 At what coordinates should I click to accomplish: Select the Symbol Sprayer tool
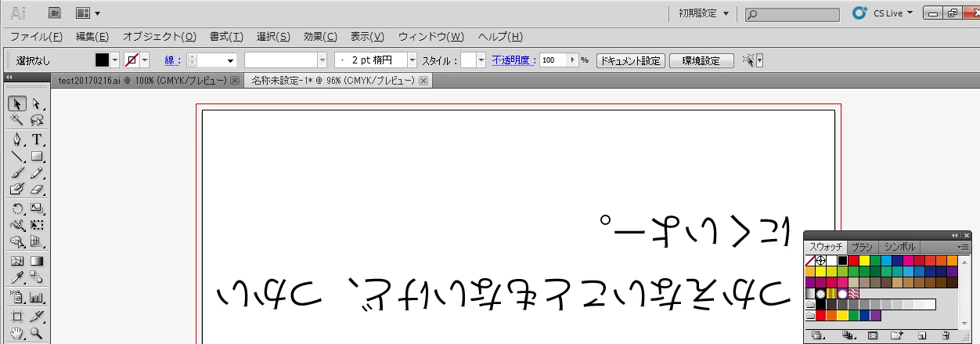(16, 297)
